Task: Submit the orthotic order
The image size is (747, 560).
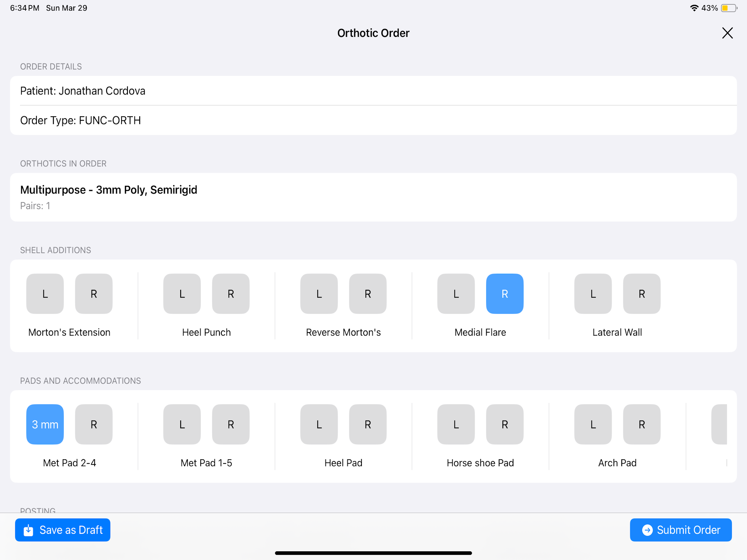Action: point(681,530)
